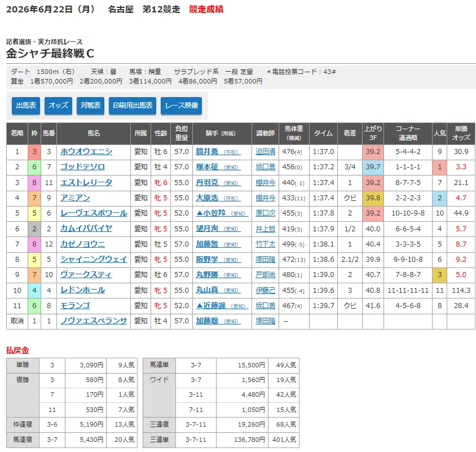The height and width of the screenshot is (452, 476).
Task: Open jockey link 丹羽克
Action: 218,183
